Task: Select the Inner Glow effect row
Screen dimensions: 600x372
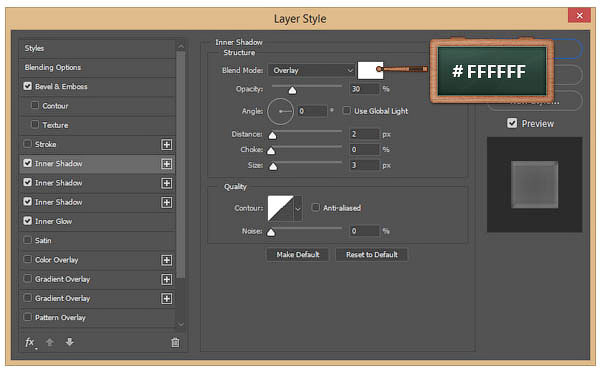Action: coord(97,222)
